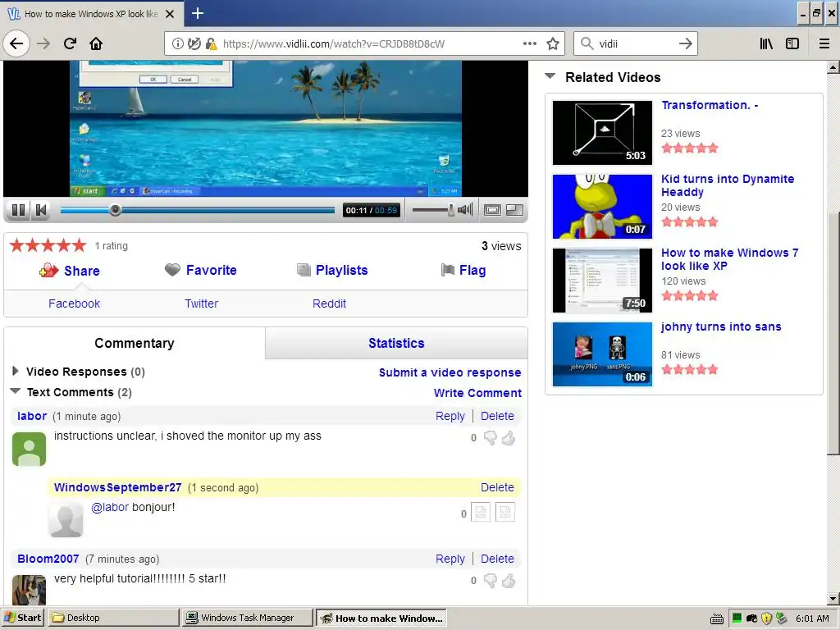Click tracking protection shield icon
The width and height of the screenshot is (840, 630).
[194, 43]
